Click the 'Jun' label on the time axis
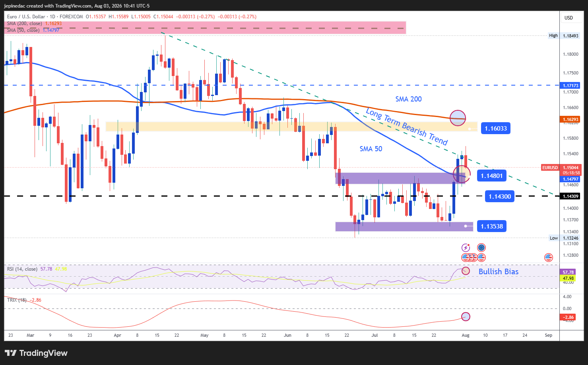The width and height of the screenshot is (588, 365). click(x=287, y=335)
